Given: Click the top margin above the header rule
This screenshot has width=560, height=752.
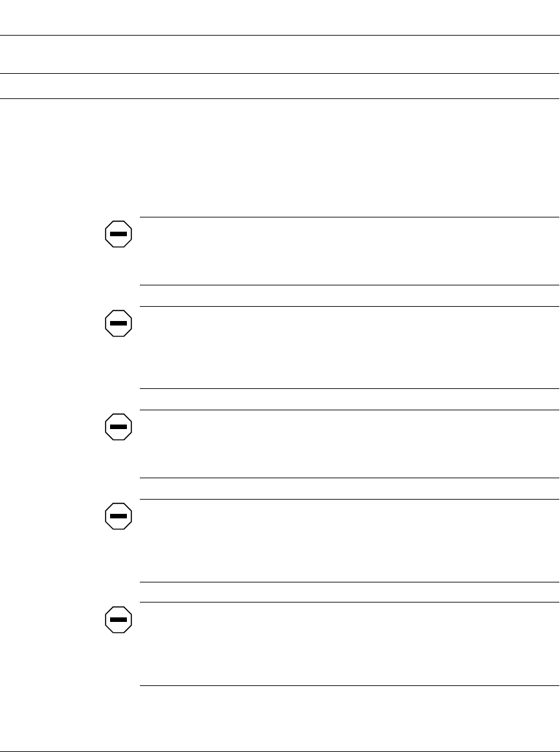Looking at the screenshot, I should (x=280, y=17).
